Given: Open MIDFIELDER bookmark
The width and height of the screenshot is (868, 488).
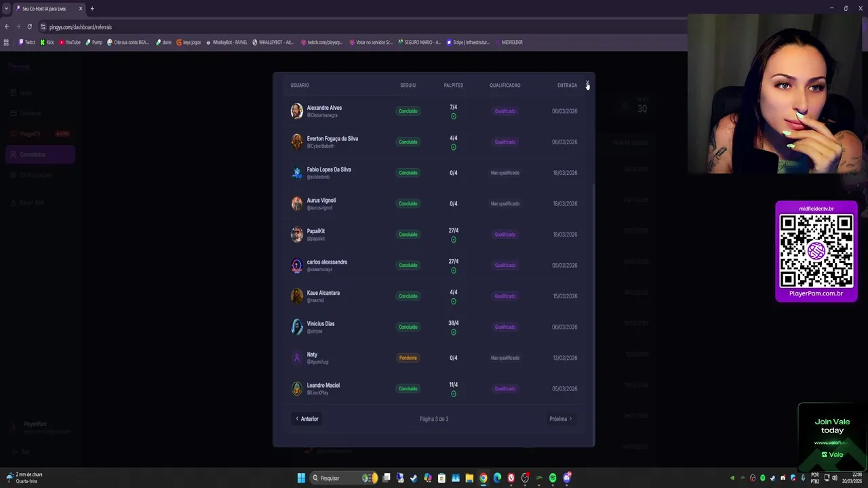Looking at the screenshot, I should click(509, 42).
